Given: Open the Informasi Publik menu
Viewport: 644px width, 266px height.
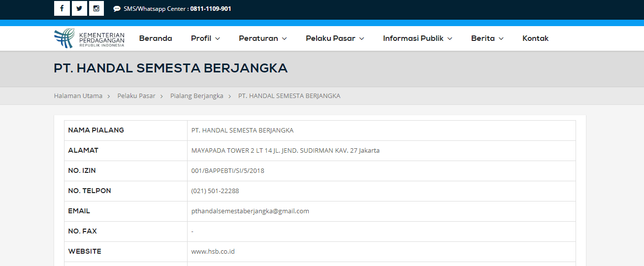Looking at the screenshot, I should pyautogui.click(x=418, y=38).
